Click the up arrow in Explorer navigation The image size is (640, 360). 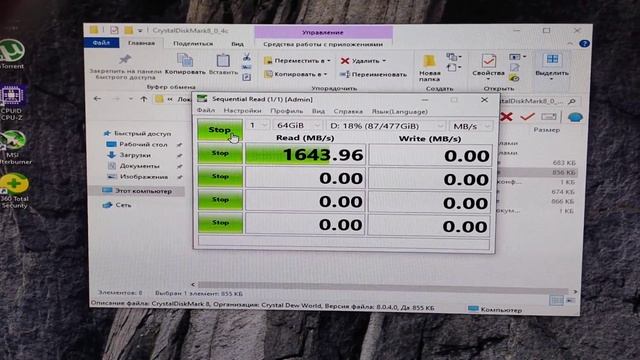point(144,99)
